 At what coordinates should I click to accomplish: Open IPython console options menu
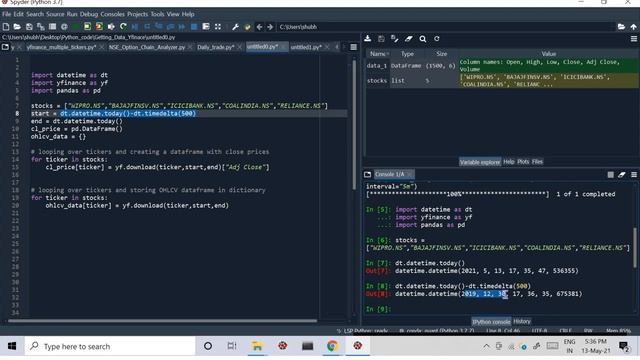click(x=634, y=175)
